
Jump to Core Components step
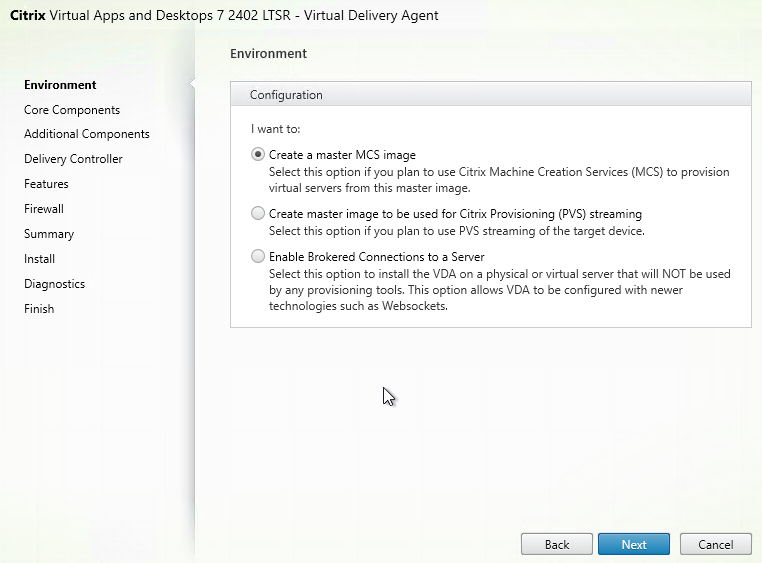click(72, 110)
